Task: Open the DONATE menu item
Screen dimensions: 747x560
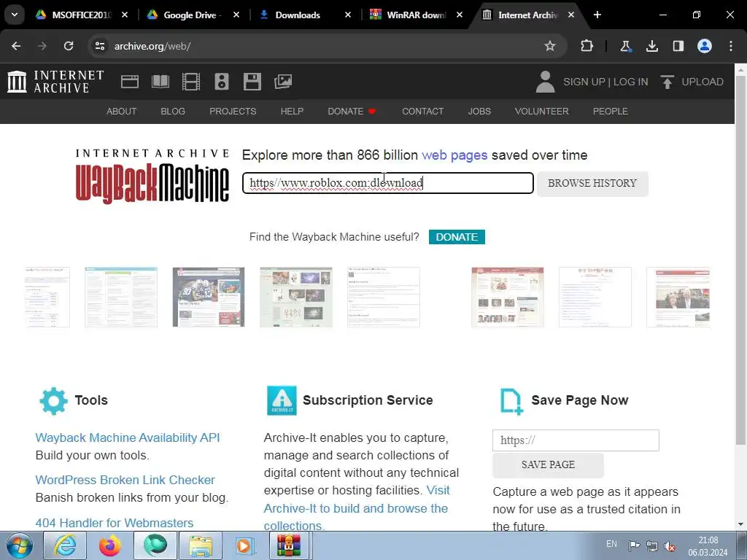Action: coord(352,111)
